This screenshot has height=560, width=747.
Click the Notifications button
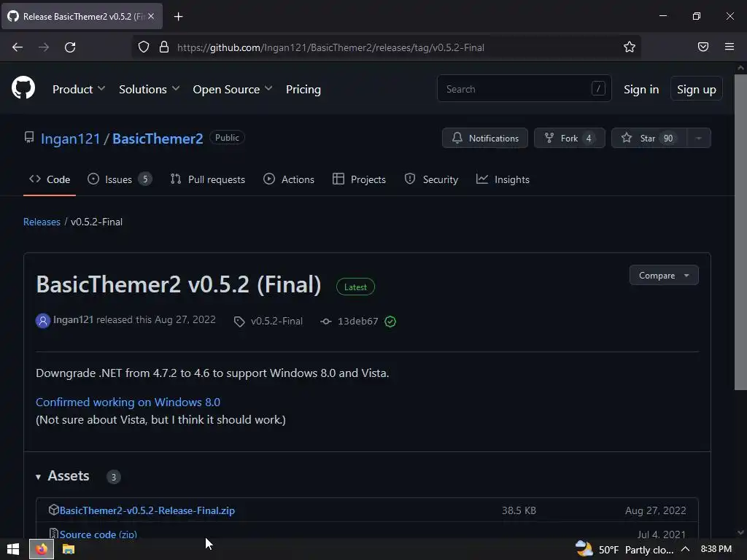(485, 138)
